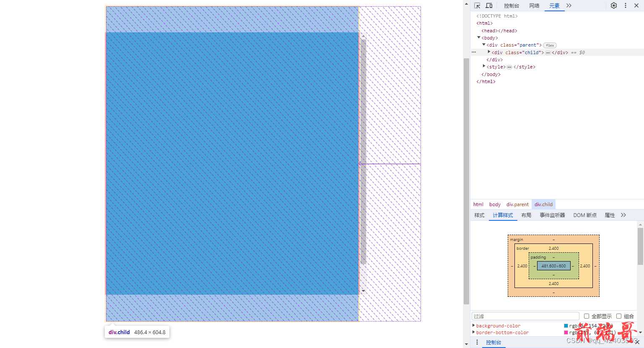Expand the background-color computed property
Image resolution: width=644 pixels, height=348 pixels.
point(474,325)
